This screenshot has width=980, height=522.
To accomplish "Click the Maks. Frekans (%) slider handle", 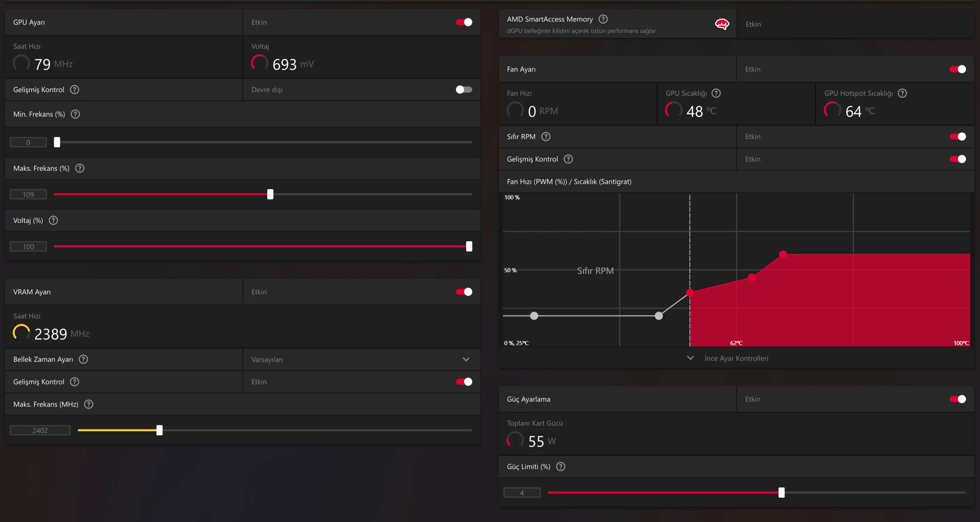I will (270, 194).
